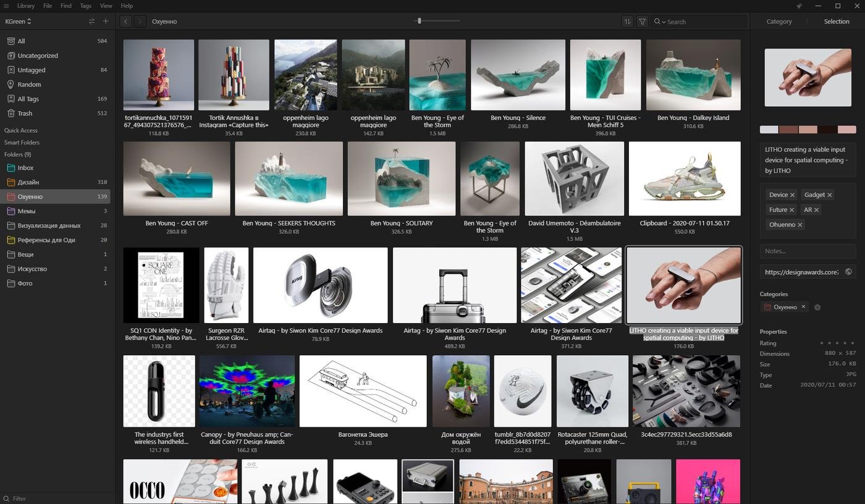Open the sort order options icon
This screenshot has width=865, height=504.
(628, 22)
